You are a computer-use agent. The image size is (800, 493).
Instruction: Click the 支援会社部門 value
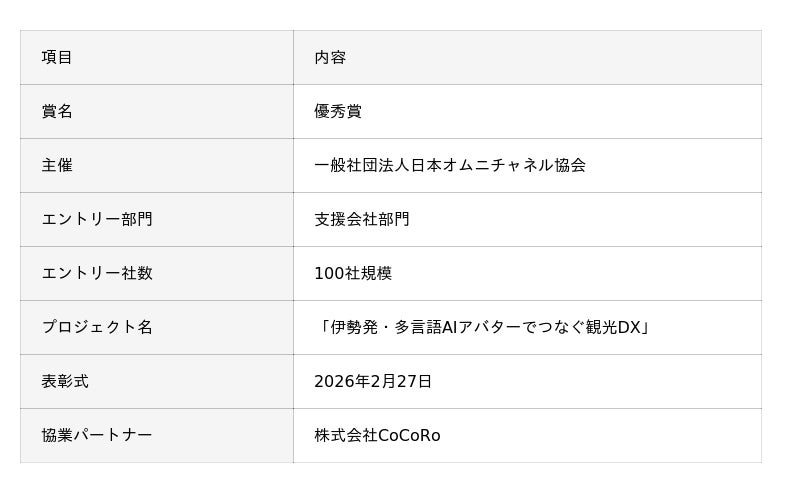click(362, 220)
